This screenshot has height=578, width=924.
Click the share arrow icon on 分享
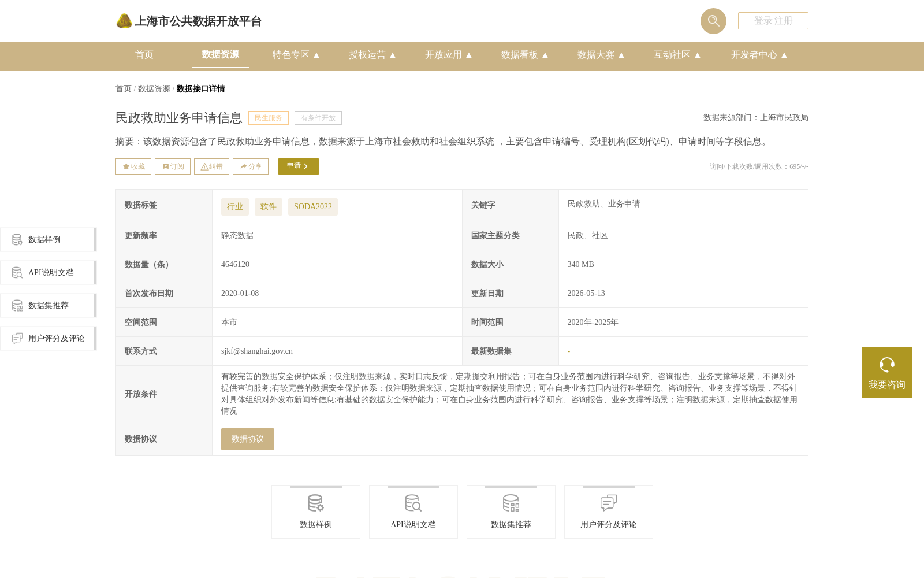(244, 166)
